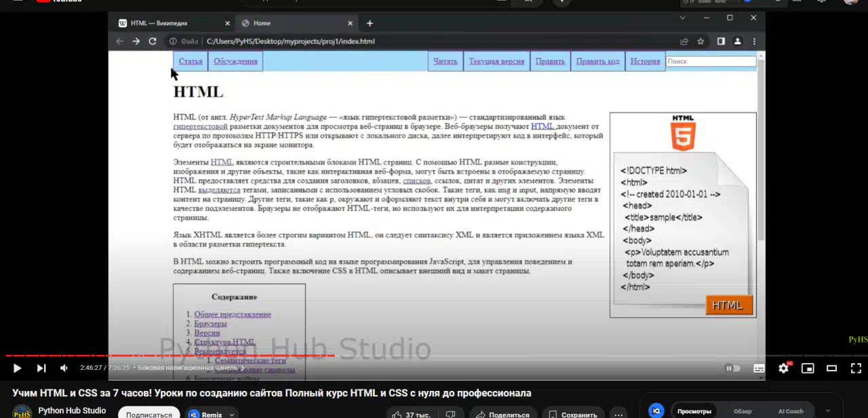Mute the video with the speaker icon
Viewport: 868px width, 418px height.
64,368
